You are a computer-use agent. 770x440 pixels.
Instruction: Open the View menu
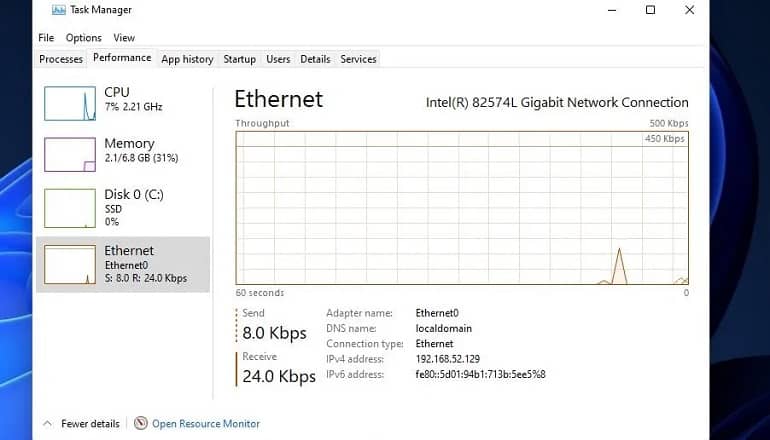(x=124, y=38)
